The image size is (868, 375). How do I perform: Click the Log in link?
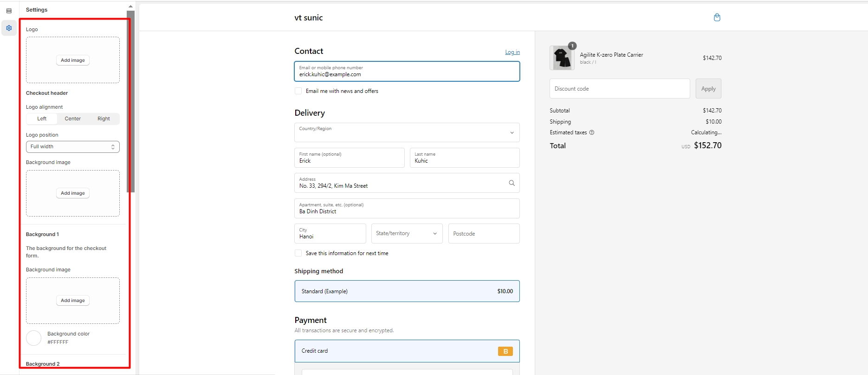click(x=512, y=52)
